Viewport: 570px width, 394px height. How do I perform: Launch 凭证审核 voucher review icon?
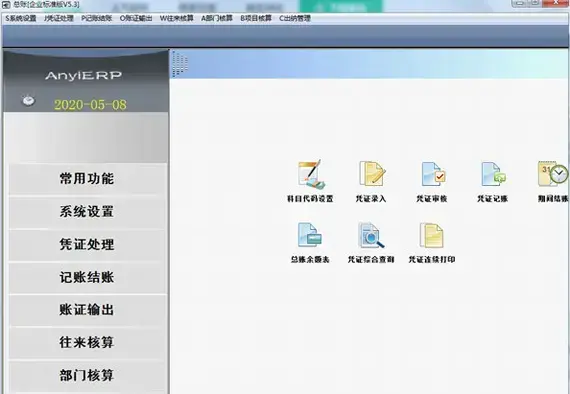(x=433, y=174)
